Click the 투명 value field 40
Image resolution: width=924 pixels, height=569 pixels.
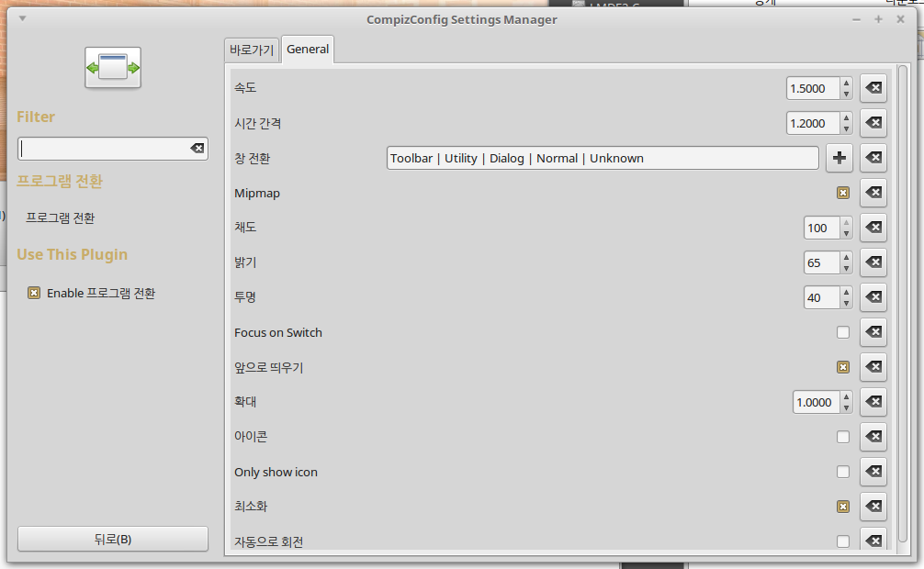[x=821, y=297]
